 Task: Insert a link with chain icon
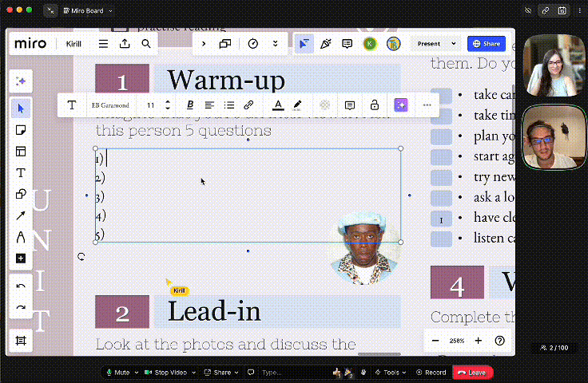248,105
